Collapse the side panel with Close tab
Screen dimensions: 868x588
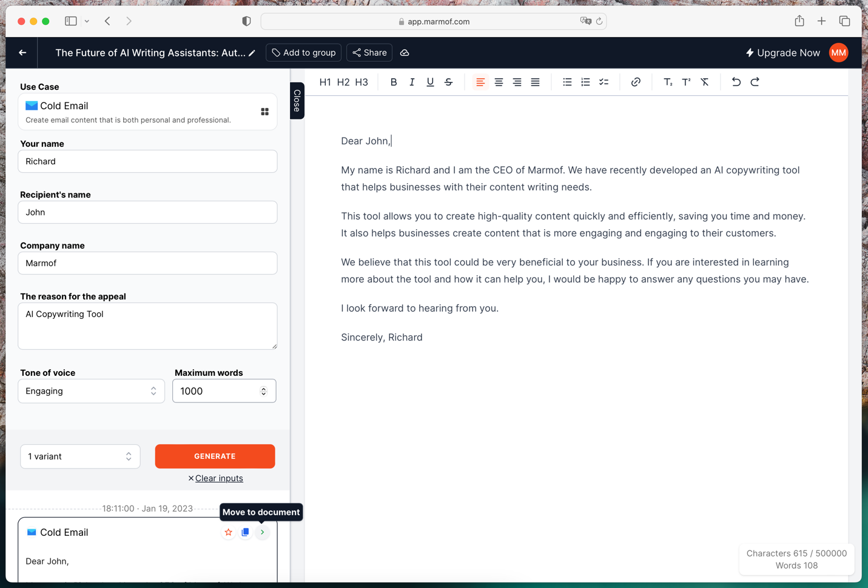pyautogui.click(x=297, y=101)
